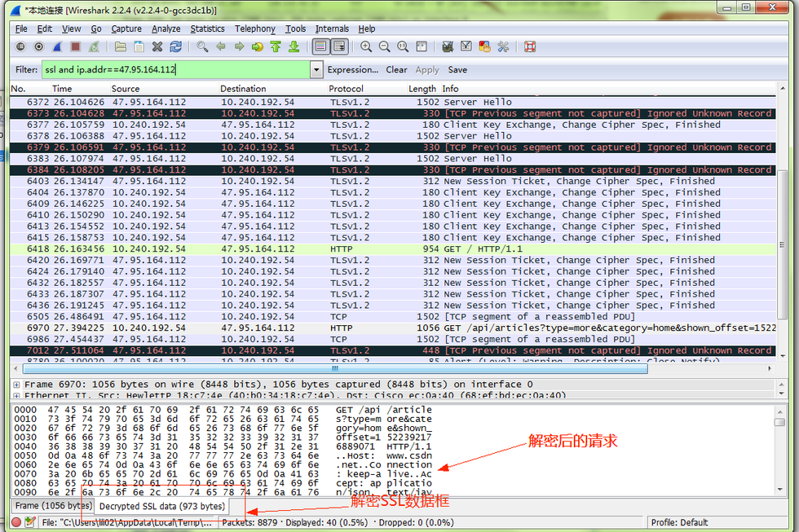Select packet 6418 HTTP GET / row

[393, 249]
